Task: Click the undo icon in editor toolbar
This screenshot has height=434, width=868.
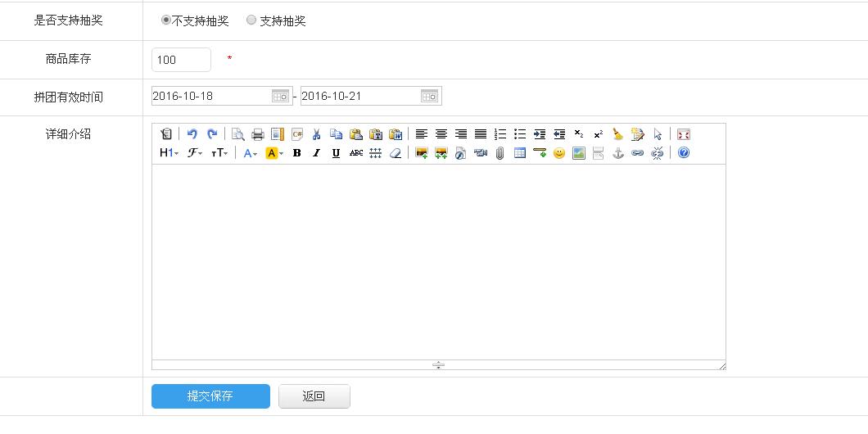Action: coord(192,134)
